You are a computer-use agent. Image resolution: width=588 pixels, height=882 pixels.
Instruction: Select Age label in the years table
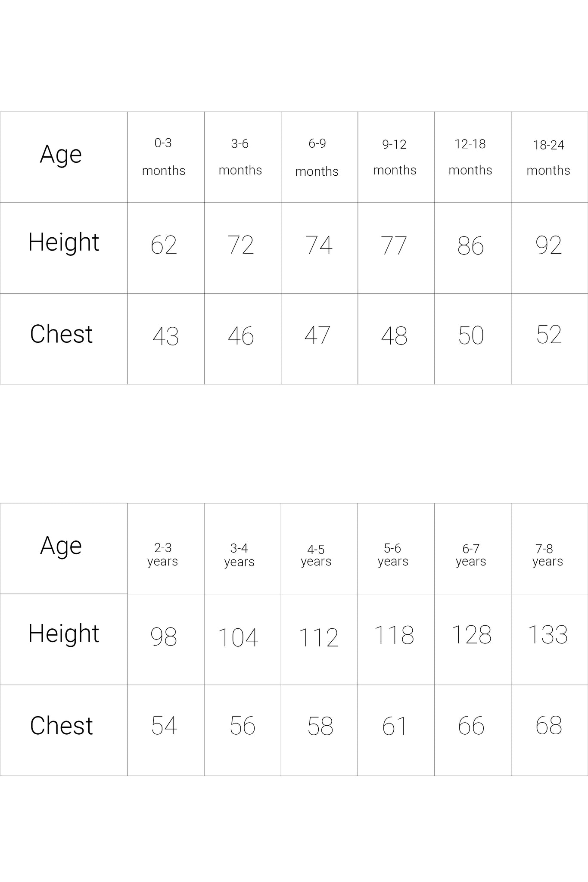(61, 547)
